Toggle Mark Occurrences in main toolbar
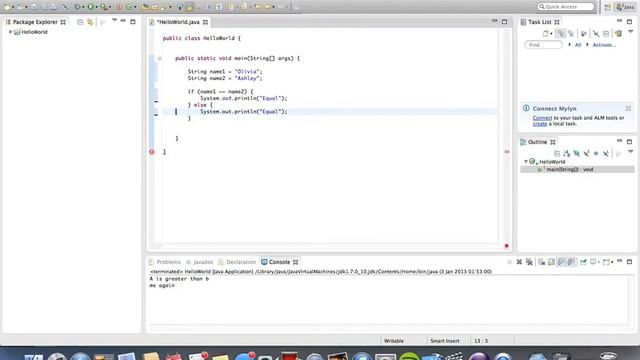Viewport: 640px width, 360px height. coord(190,7)
